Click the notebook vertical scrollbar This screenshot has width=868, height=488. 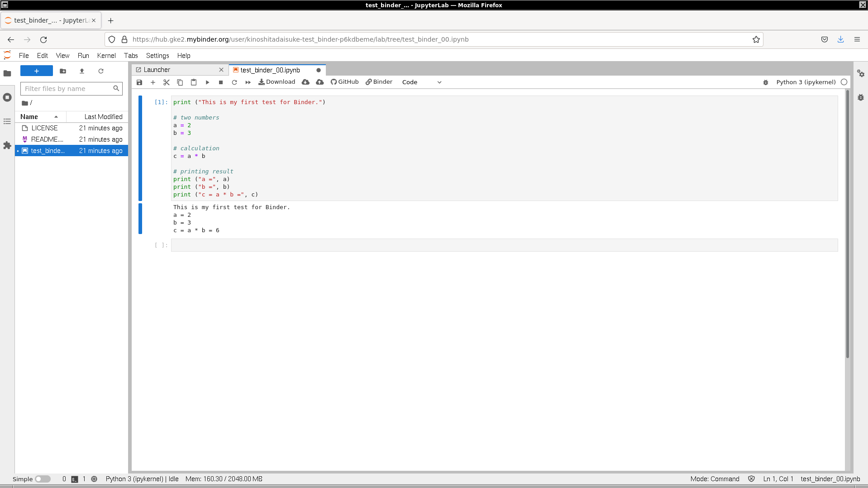tap(847, 226)
